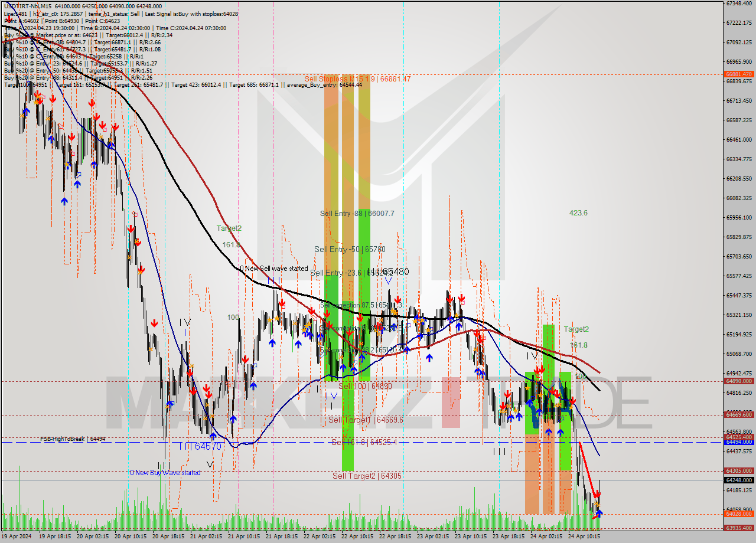756x543 pixels.
Task: Click the '24 Apr 10:15' time axis label
Action: 584,537
